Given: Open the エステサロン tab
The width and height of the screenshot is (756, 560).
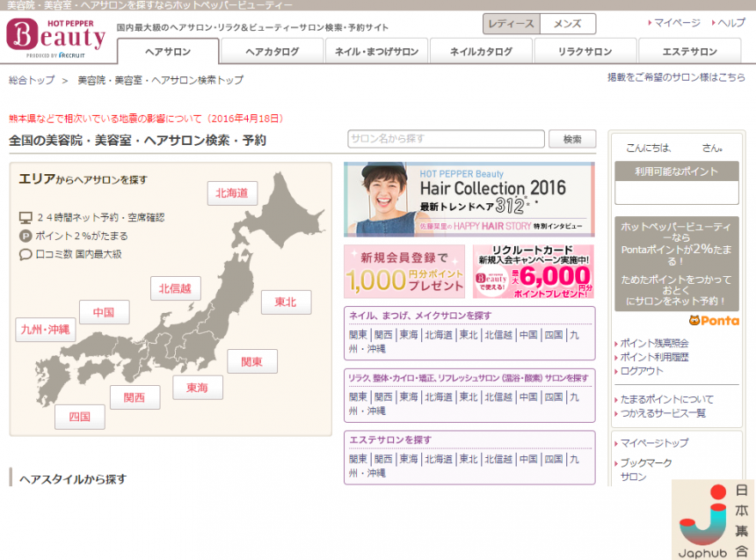Looking at the screenshot, I should (x=689, y=51).
